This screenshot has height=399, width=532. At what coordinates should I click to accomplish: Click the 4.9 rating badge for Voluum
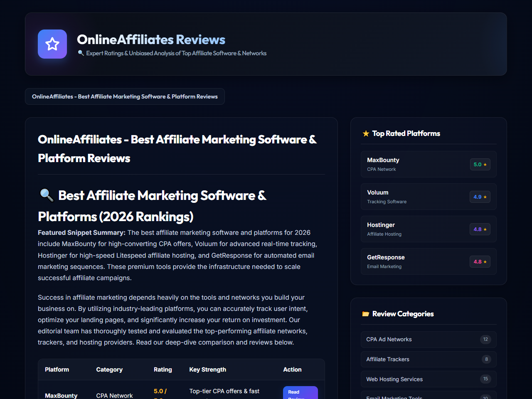click(480, 197)
